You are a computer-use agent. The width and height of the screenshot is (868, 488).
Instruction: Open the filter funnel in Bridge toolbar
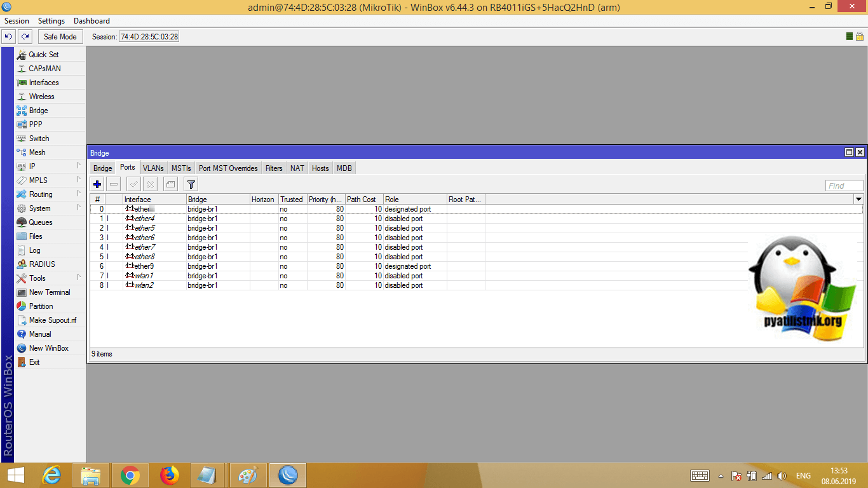point(191,184)
